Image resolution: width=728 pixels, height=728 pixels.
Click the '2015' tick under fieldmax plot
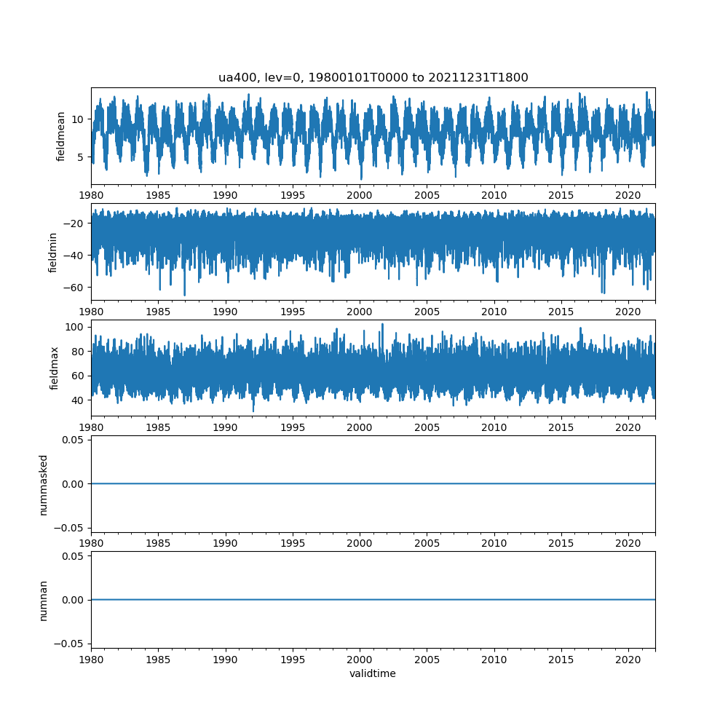point(561,427)
